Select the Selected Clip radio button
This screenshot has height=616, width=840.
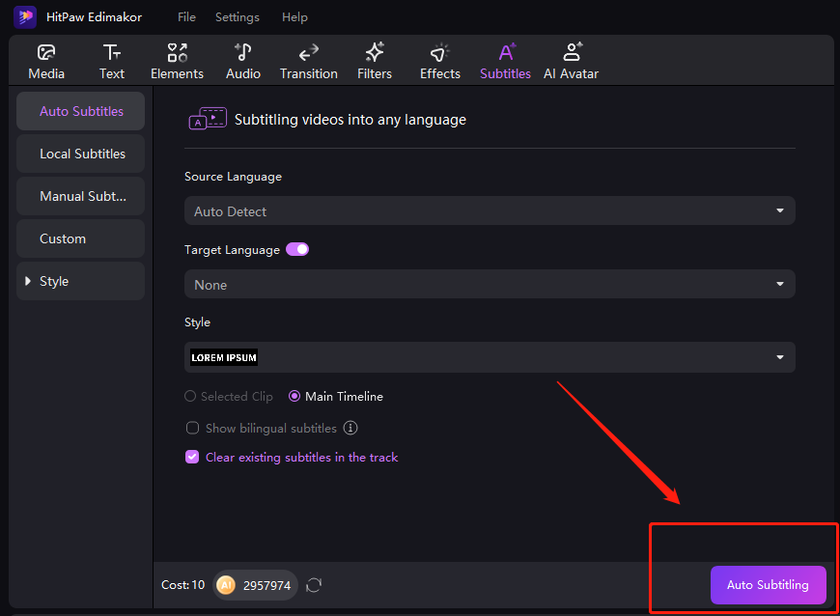(x=190, y=396)
